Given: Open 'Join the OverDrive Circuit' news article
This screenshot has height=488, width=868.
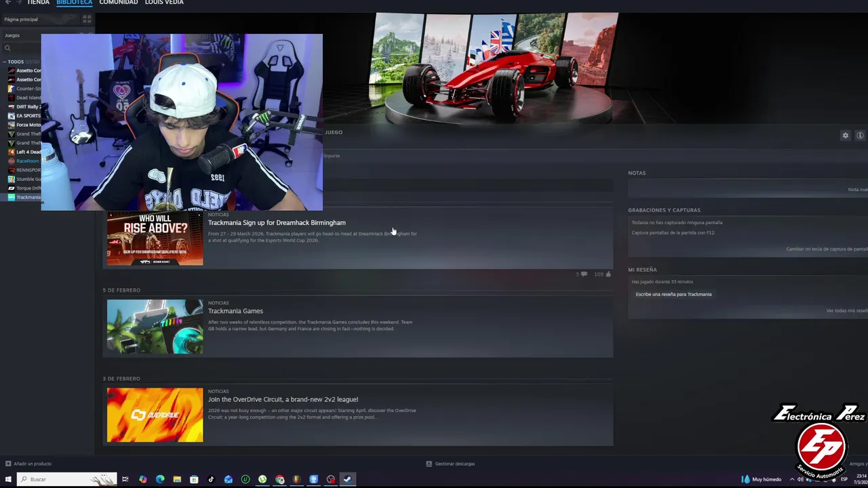Looking at the screenshot, I should (x=283, y=399).
